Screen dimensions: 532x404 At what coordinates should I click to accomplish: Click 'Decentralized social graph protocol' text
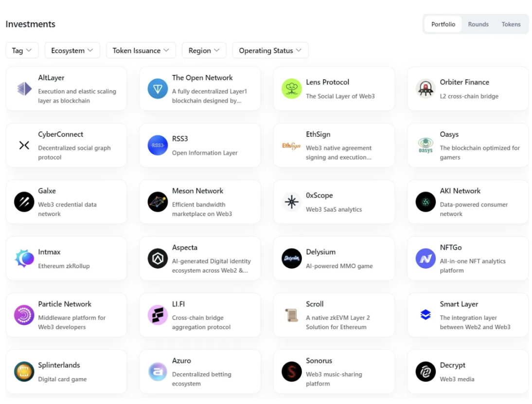[74, 152]
